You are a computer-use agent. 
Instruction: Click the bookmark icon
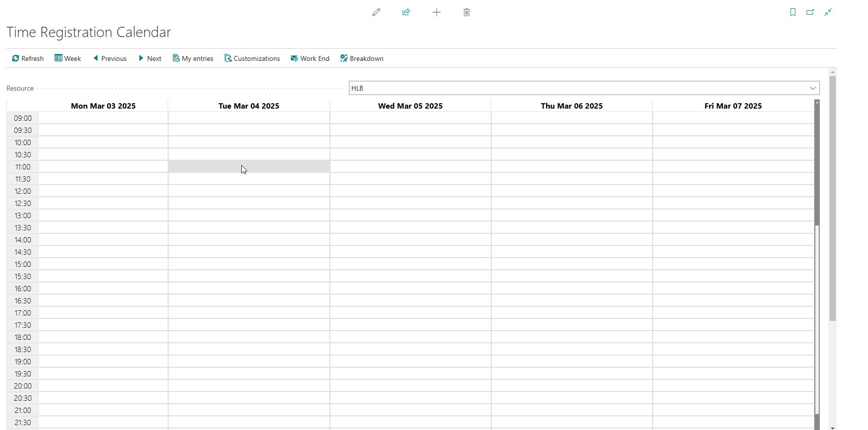click(x=792, y=12)
